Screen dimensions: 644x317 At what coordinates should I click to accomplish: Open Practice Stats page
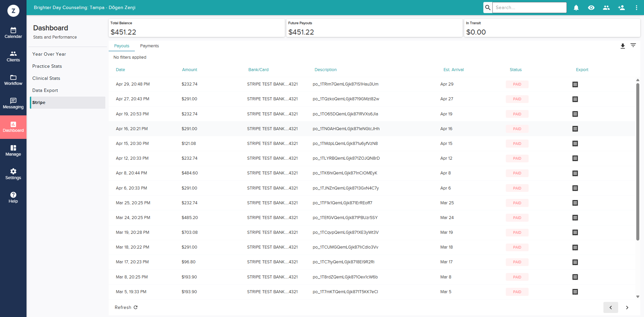click(47, 66)
